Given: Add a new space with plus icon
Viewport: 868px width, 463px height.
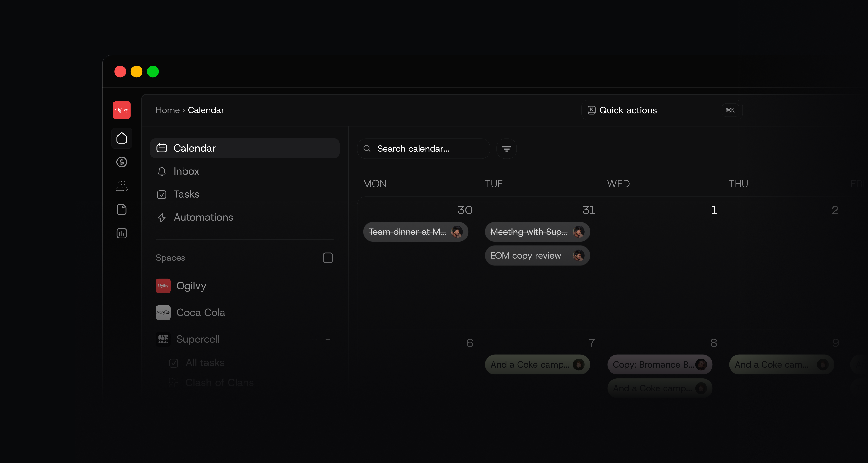Looking at the screenshot, I should point(328,258).
